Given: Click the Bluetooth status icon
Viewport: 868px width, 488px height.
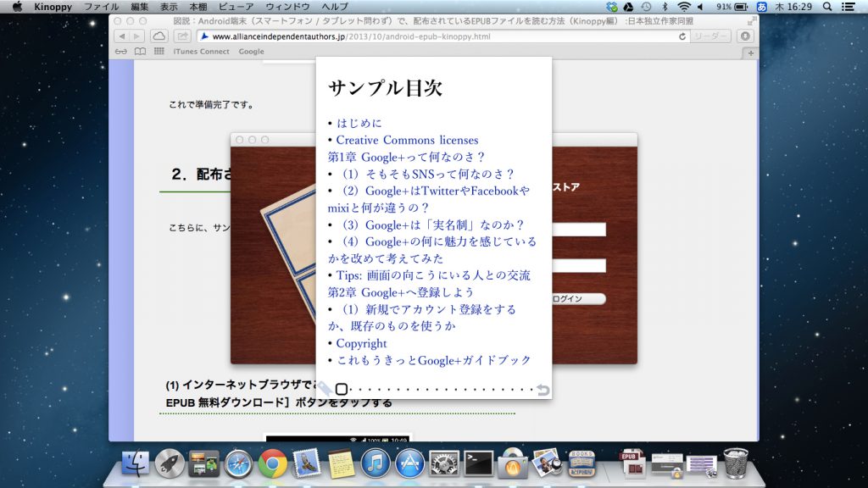Looking at the screenshot, I should click(665, 7).
